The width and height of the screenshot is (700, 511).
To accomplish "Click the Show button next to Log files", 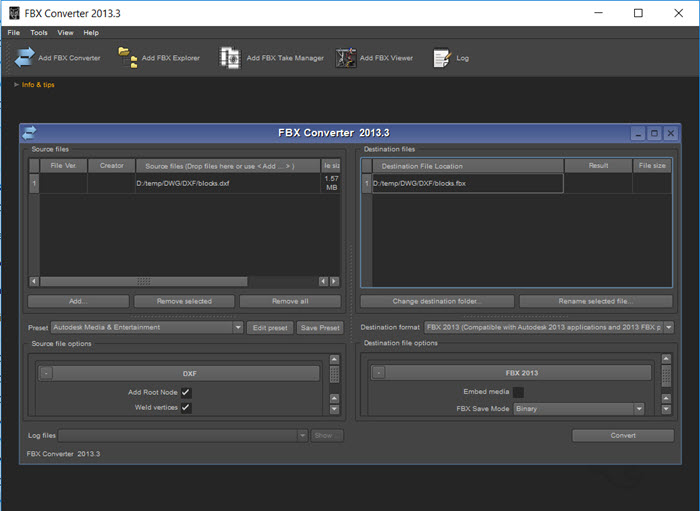I will pyautogui.click(x=328, y=436).
